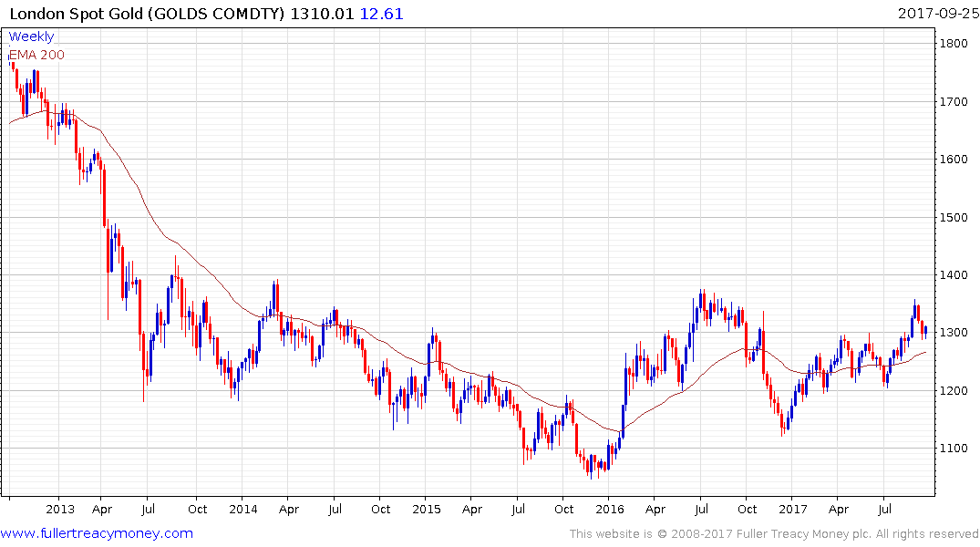This screenshot has width=980, height=547.
Task: Click the 2015 year label on time axis
Action: point(427,509)
